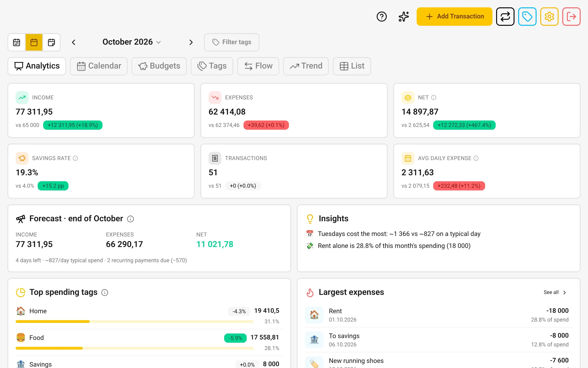The image size is (588, 368).
Task: Go to the previous month
Action: 74,42
